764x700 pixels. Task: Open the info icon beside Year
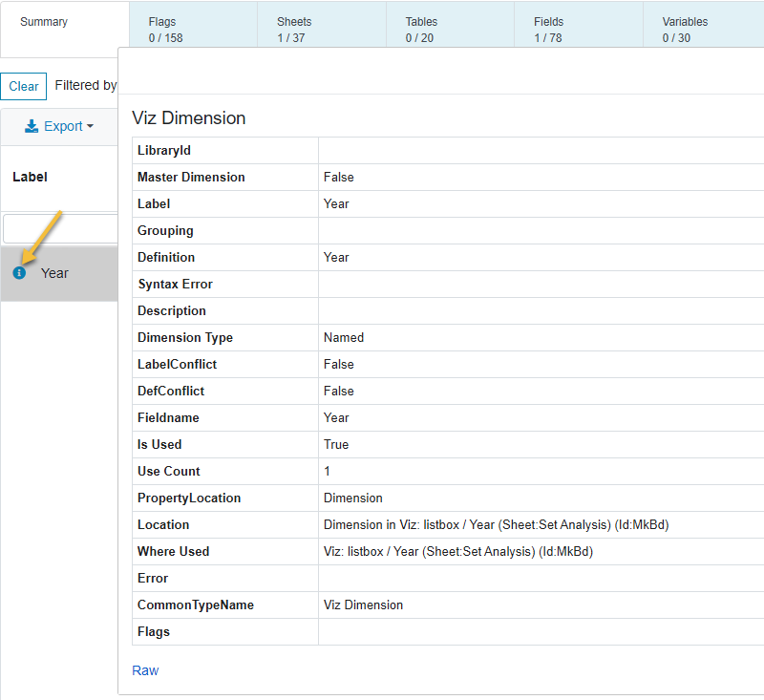pyautogui.click(x=19, y=273)
